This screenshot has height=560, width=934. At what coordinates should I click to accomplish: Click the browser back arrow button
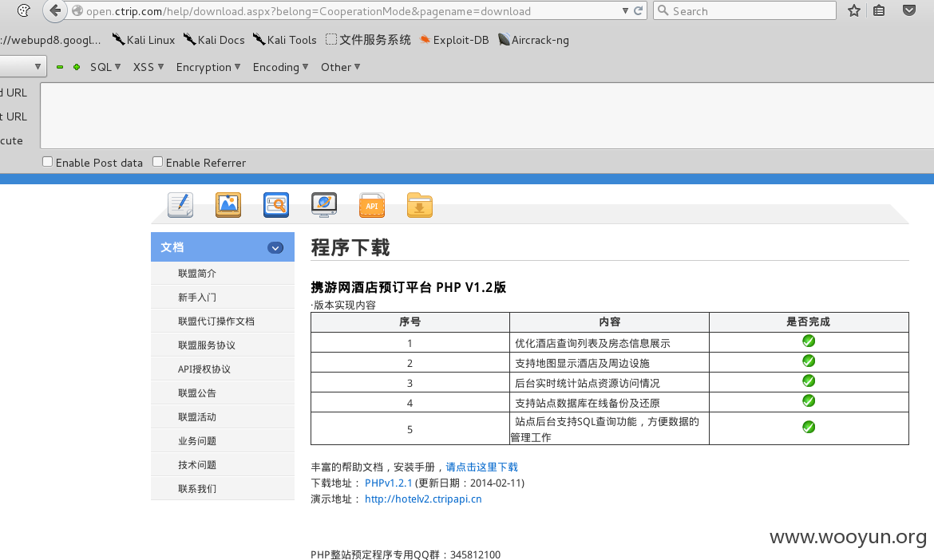[55, 10]
